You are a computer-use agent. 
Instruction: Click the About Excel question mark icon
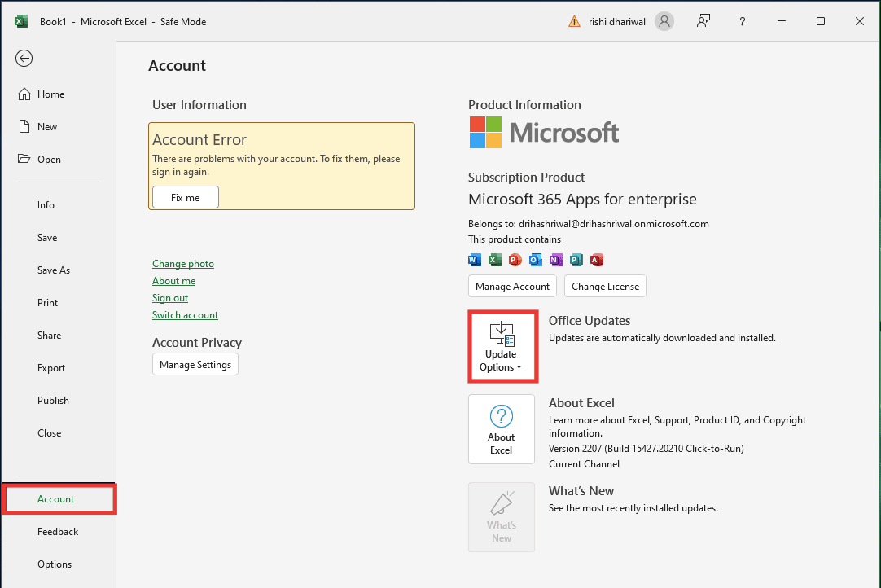[501, 417]
